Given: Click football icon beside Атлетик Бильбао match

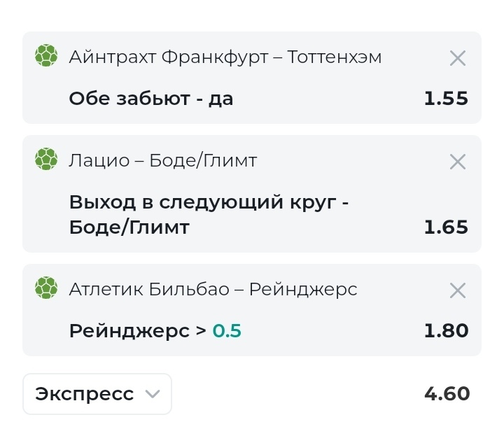Looking at the screenshot, I should tap(46, 288).
